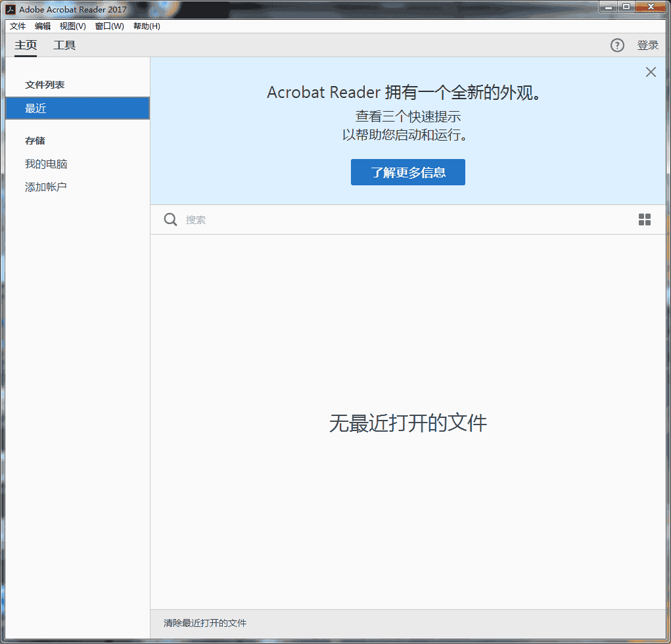
Task: Minimize the Acrobat Reader window
Action: click(609, 7)
